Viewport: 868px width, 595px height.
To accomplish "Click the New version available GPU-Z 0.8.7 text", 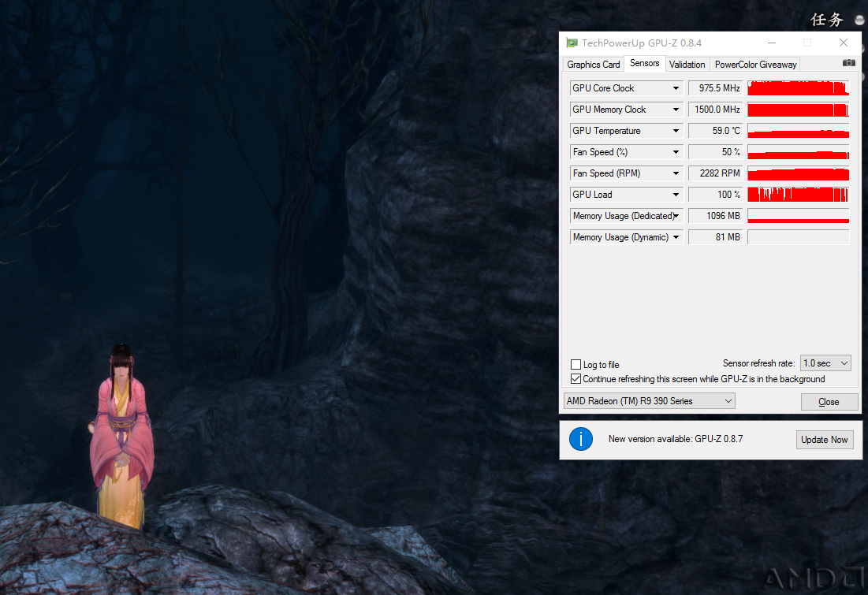I will tap(676, 439).
